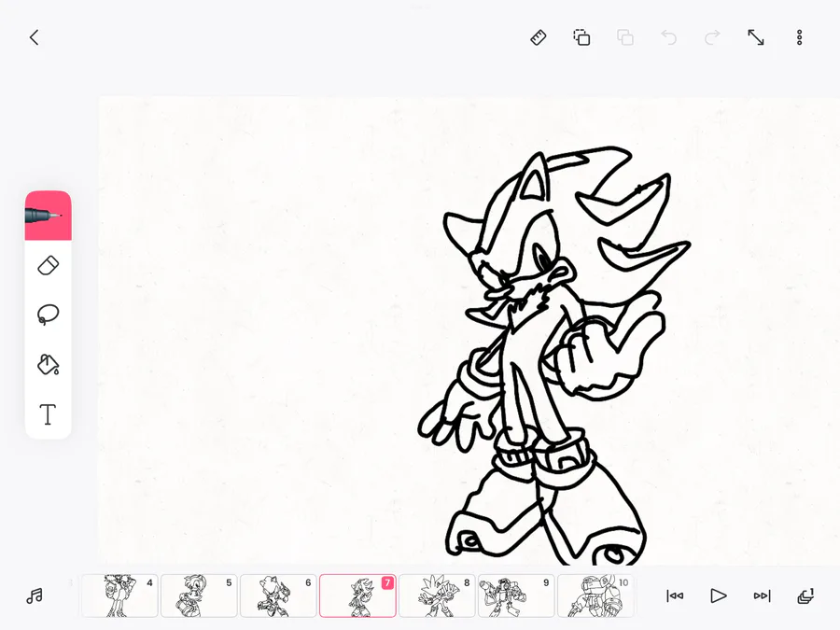Open frame 4 thumbnail in timeline
840x630 pixels.
[x=120, y=595]
